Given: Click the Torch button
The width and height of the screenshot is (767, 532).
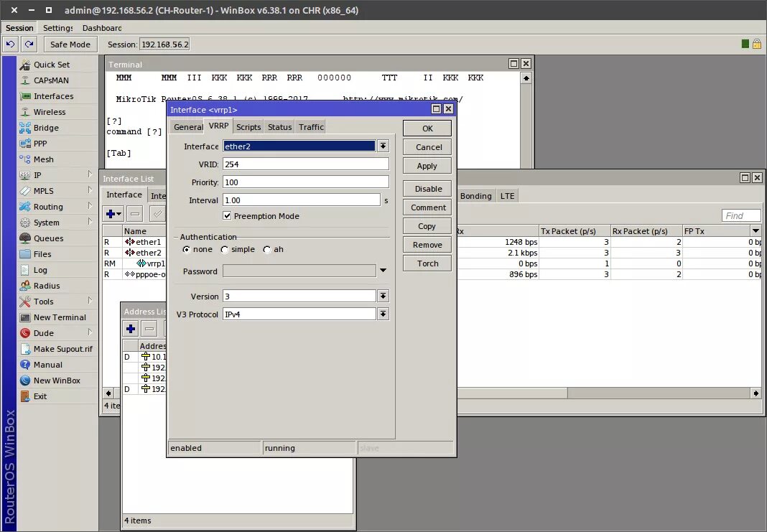Looking at the screenshot, I should point(427,263).
